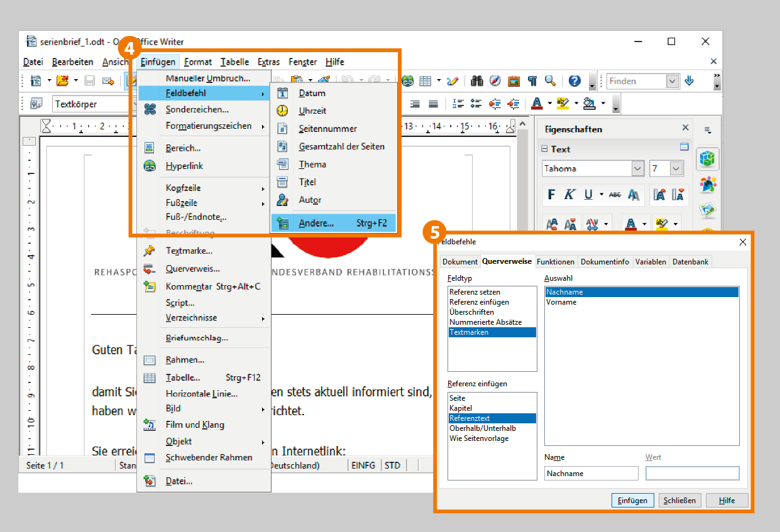
Task: Click the blue Help question mark icon
Action: click(x=574, y=81)
